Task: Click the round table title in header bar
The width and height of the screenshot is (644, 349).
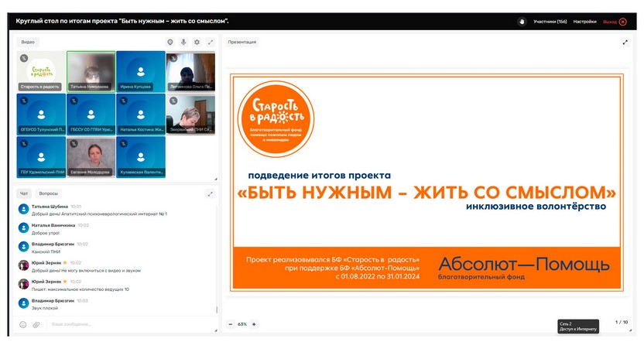Action: tap(122, 21)
